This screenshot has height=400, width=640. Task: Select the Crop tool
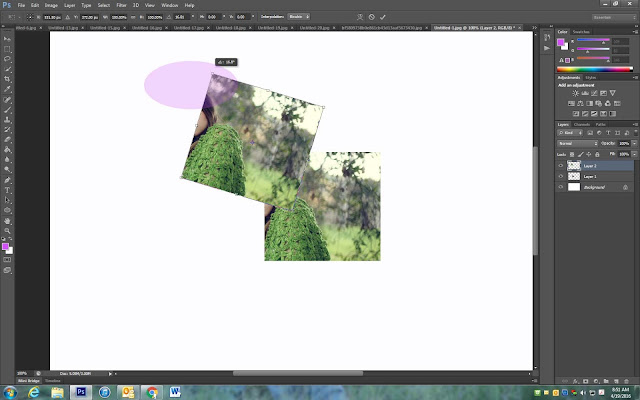7,79
